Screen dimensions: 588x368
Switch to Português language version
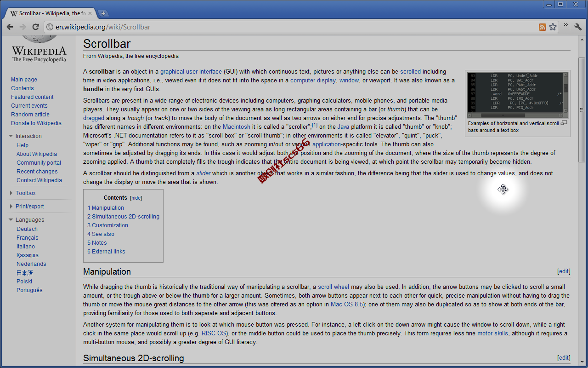click(x=29, y=290)
